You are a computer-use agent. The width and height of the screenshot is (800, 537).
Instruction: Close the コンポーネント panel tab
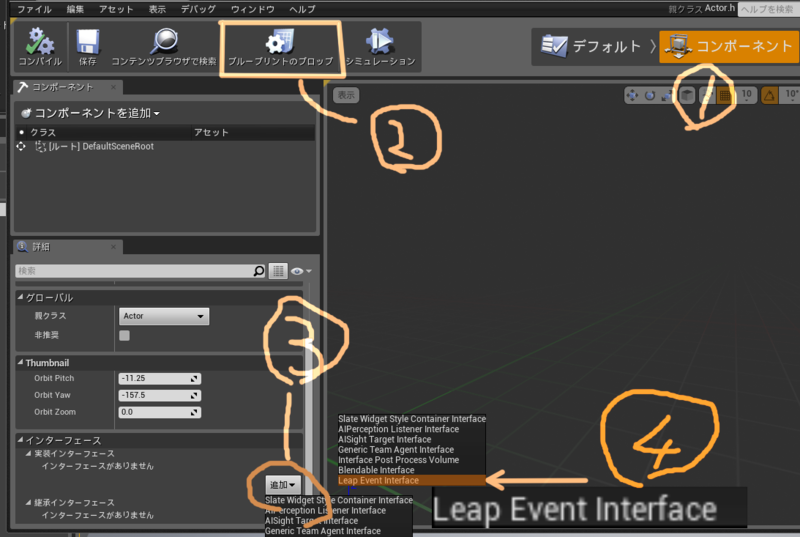113,87
